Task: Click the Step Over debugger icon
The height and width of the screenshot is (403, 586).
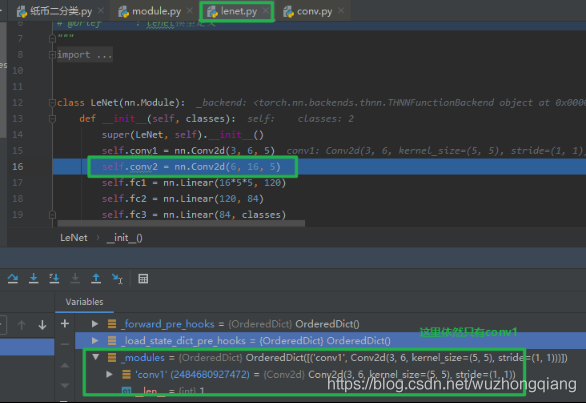Action: coord(13,279)
